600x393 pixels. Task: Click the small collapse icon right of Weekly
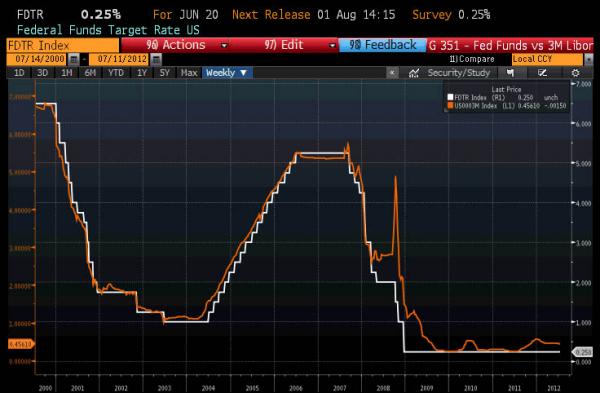[x=392, y=73]
